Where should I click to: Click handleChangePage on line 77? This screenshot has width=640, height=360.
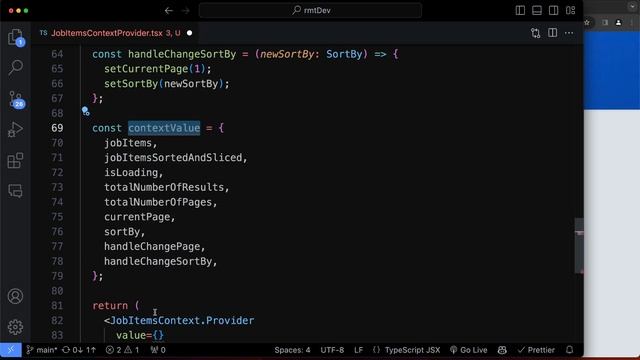[152, 247]
